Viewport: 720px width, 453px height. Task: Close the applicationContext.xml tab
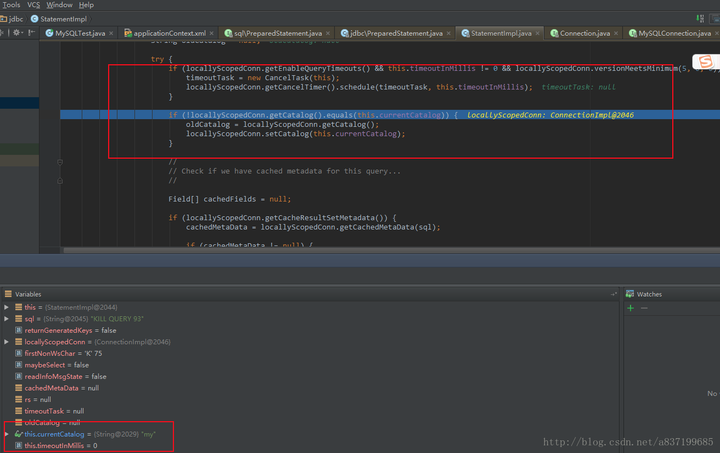pyautogui.click(x=212, y=33)
